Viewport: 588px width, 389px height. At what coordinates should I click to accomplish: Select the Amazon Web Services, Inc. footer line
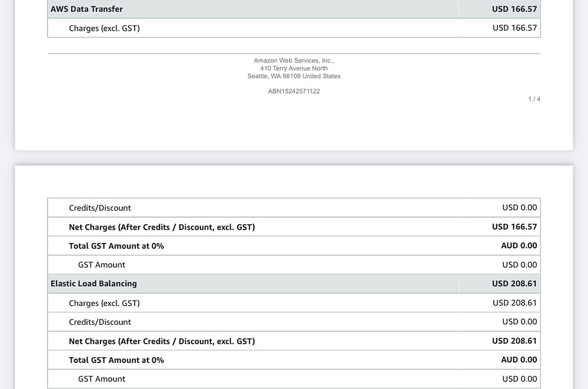[294, 61]
